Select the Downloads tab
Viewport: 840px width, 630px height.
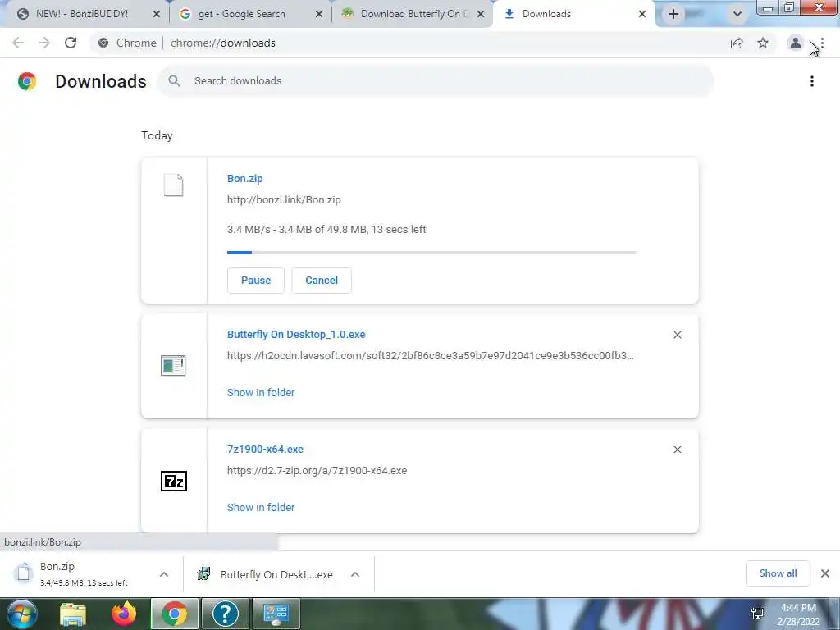point(546,14)
